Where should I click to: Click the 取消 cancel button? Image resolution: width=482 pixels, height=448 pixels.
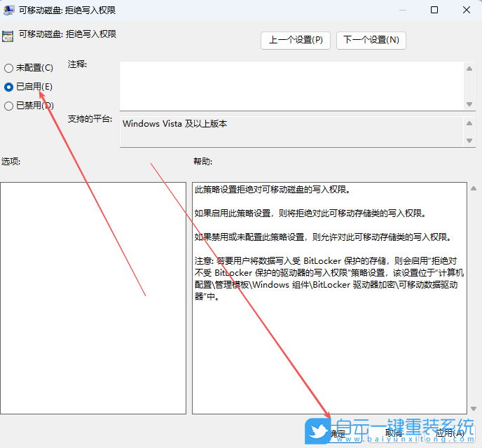(x=394, y=433)
